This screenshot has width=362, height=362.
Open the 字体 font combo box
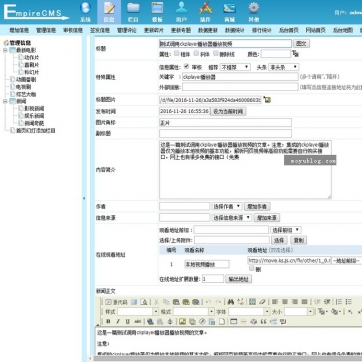pyautogui.click(x=249, y=312)
